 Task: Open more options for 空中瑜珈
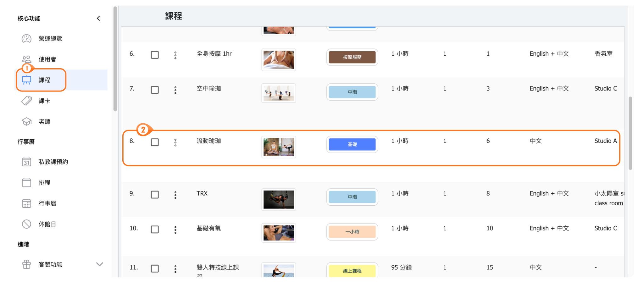click(x=175, y=90)
